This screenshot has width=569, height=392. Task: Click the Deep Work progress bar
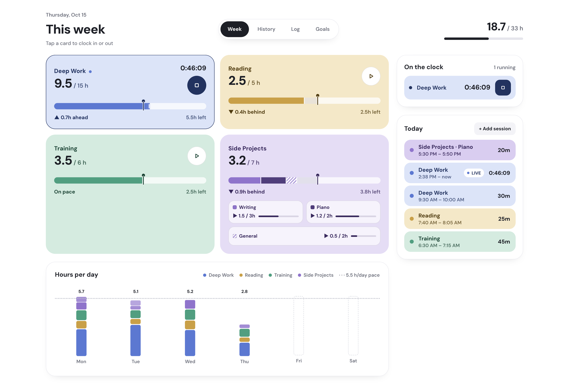tap(130, 106)
